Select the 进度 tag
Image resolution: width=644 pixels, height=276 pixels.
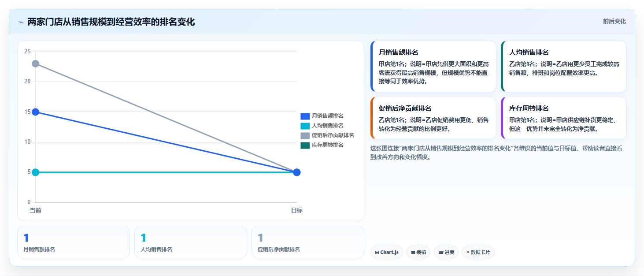[x=446, y=252]
